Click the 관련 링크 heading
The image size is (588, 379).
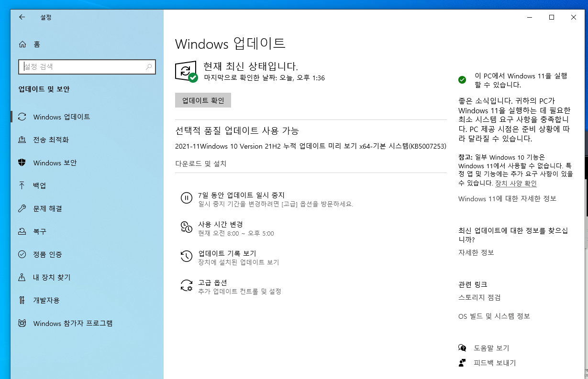pyautogui.click(x=473, y=284)
